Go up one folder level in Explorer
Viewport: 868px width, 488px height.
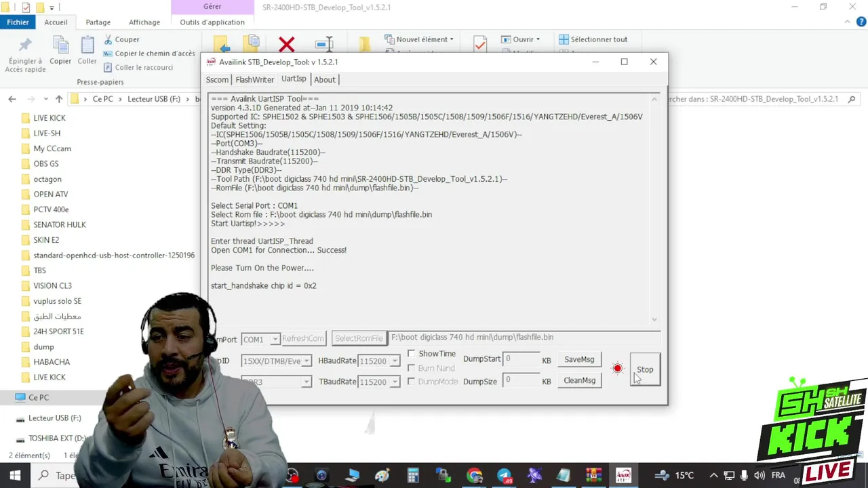(x=59, y=99)
